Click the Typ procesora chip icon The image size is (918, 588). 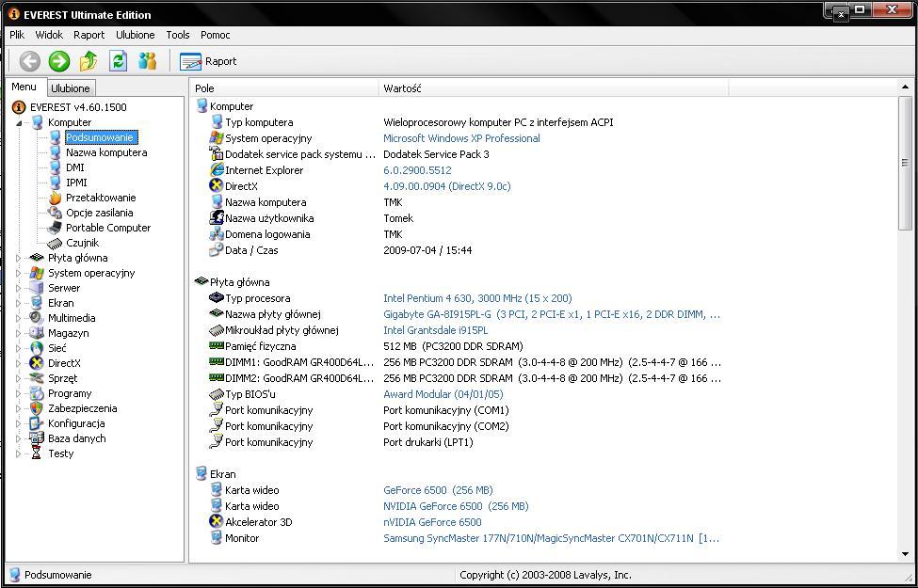pyautogui.click(x=216, y=298)
